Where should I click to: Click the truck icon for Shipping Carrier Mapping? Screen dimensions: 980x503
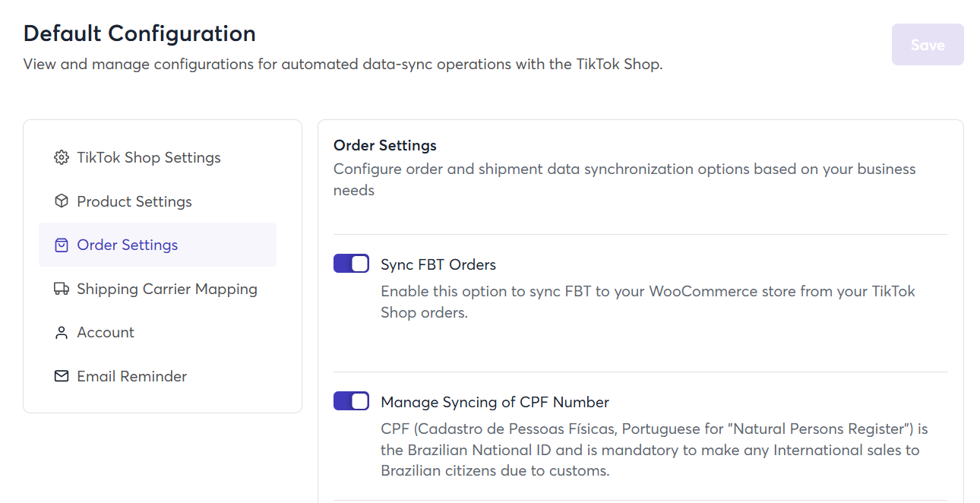point(62,289)
